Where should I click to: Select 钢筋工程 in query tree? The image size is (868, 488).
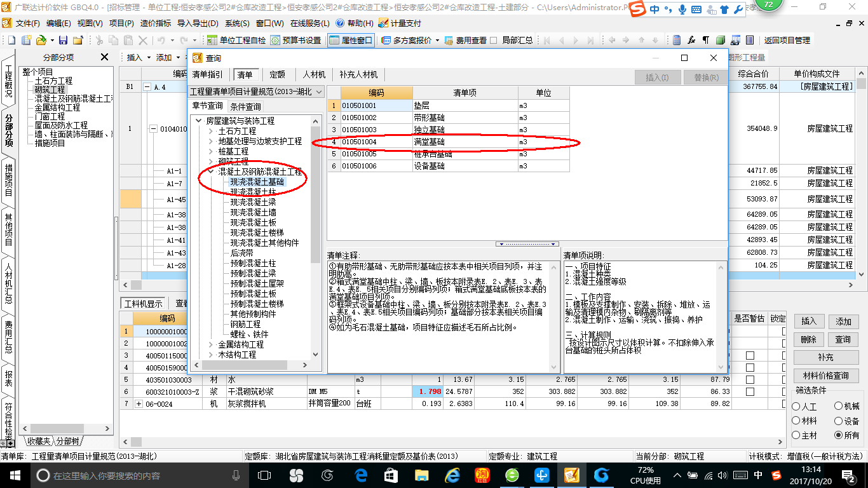[245, 324]
